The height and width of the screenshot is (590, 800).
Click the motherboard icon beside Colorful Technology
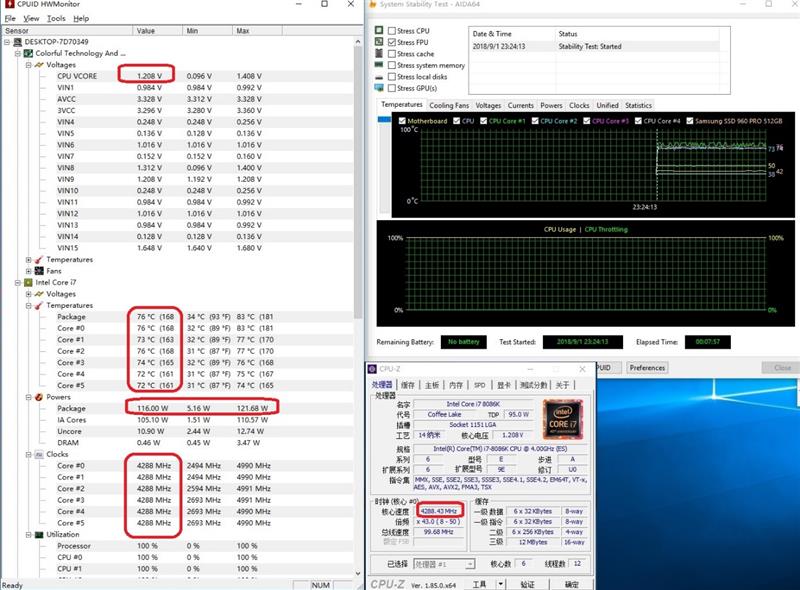[x=29, y=53]
